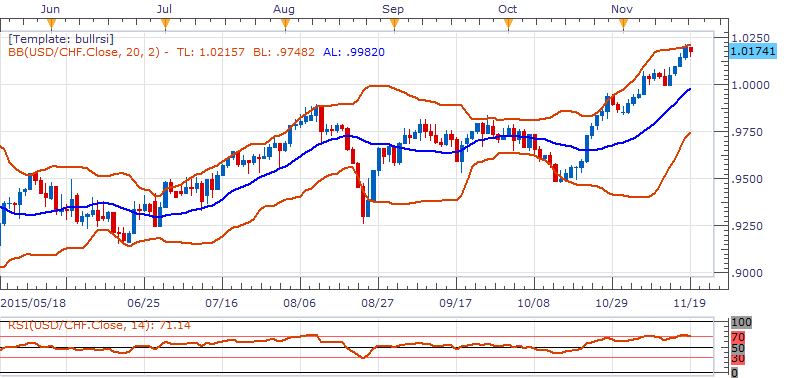The height and width of the screenshot is (378, 786).
Task: Click the Jul month label
Action: point(164,9)
